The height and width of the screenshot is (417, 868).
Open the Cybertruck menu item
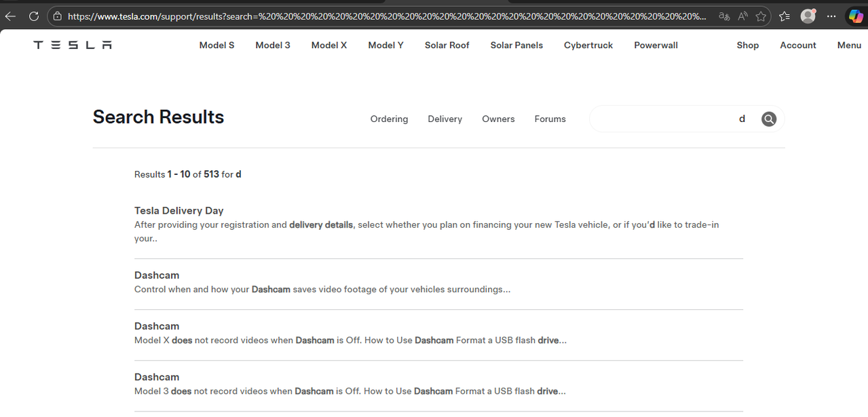tap(588, 45)
